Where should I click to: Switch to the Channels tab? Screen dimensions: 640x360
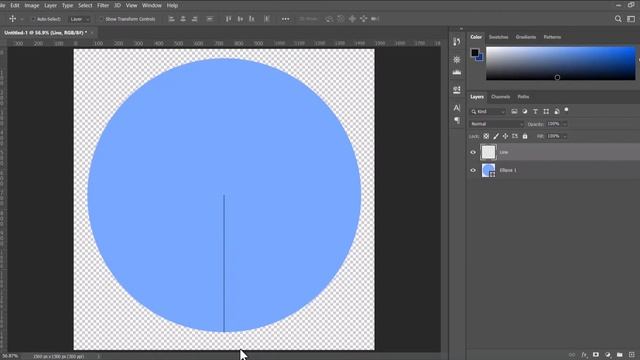click(500, 97)
